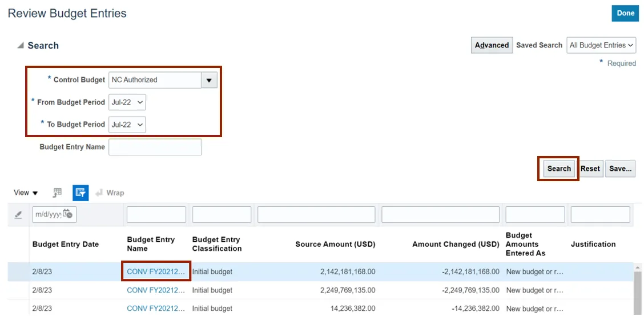The width and height of the screenshot is (644, 316).
Task: Click the Budget Entry Name search field
Action: (x=155, y=147)
